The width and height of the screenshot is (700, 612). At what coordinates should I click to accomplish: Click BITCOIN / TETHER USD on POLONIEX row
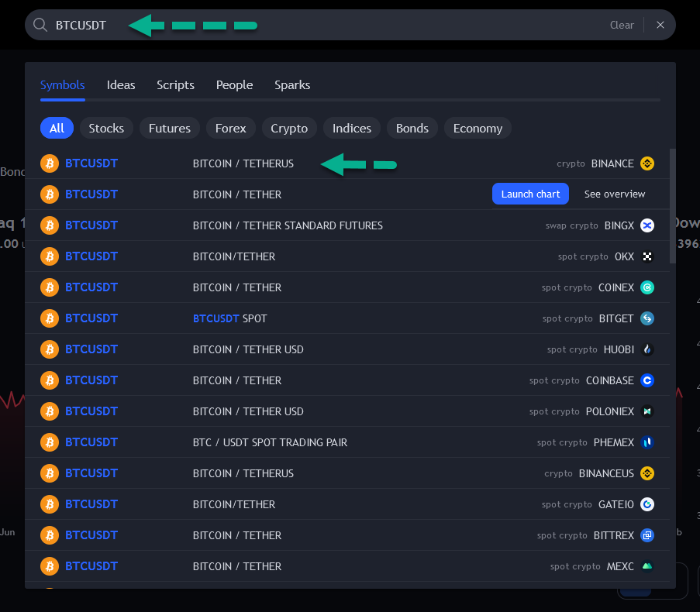(x=248, y=411)
